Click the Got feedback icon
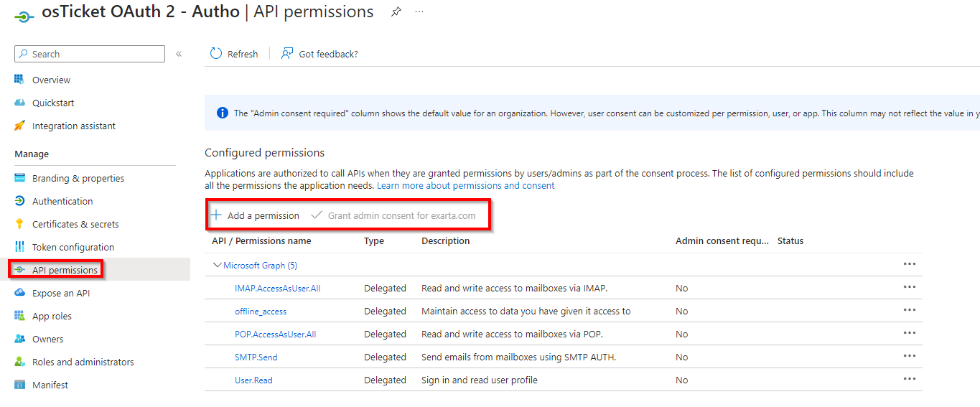 click(287, 54)
